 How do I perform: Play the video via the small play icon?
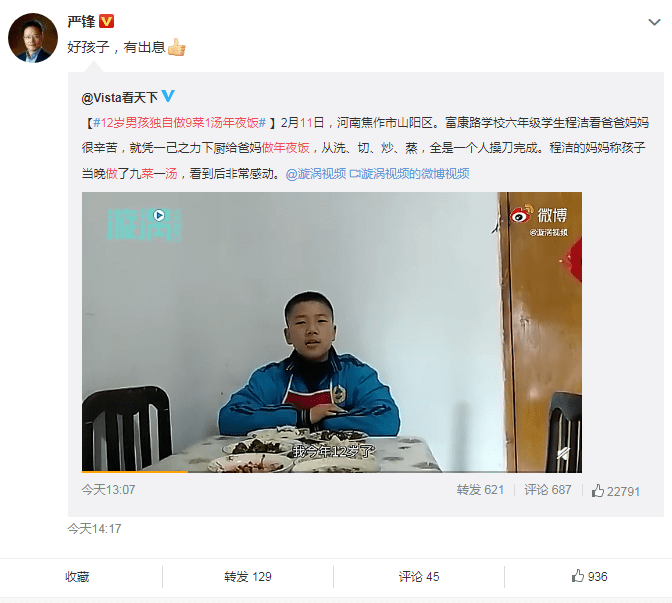pyautogui.click(x=159, y=215)
